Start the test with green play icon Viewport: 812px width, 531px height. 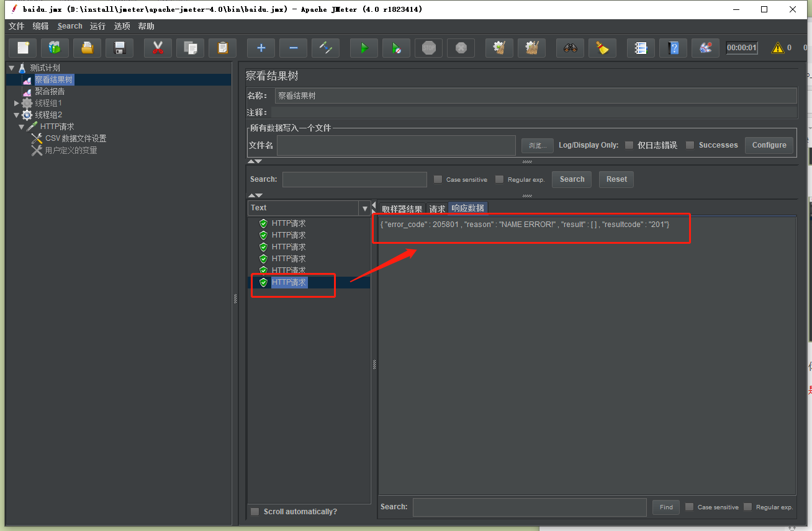coord(364,48)
